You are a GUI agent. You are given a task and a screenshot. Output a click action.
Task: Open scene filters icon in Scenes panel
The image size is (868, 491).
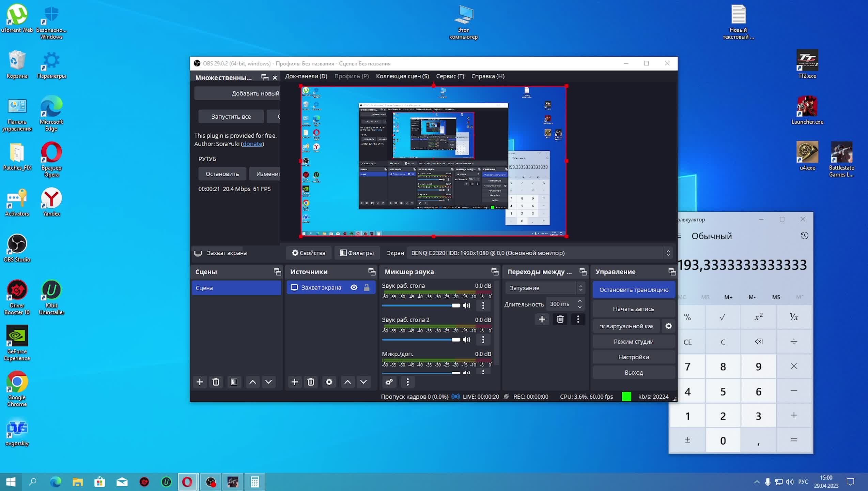point(234,382)
